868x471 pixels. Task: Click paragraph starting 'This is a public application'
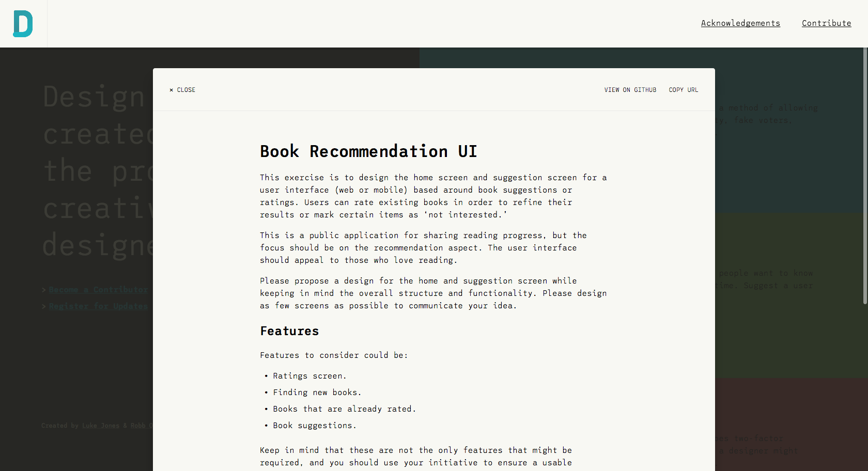click(x=423, y=248)
